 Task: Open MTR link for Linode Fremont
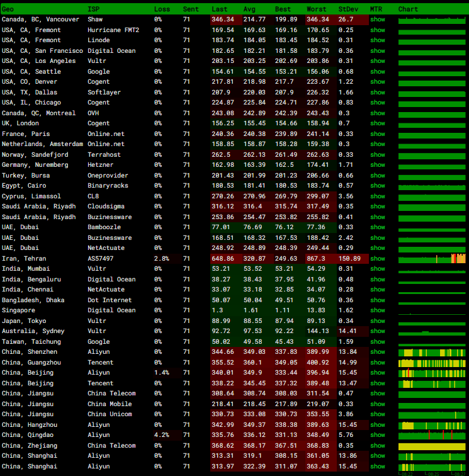(x=377, y=40)
